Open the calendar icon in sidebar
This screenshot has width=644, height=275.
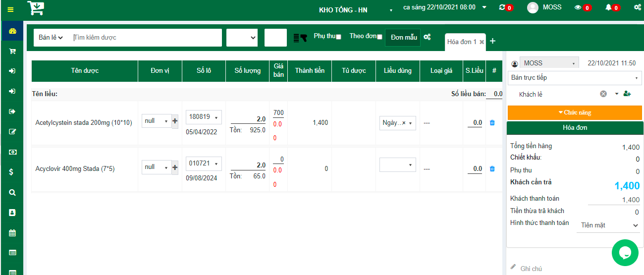[13, 232]
